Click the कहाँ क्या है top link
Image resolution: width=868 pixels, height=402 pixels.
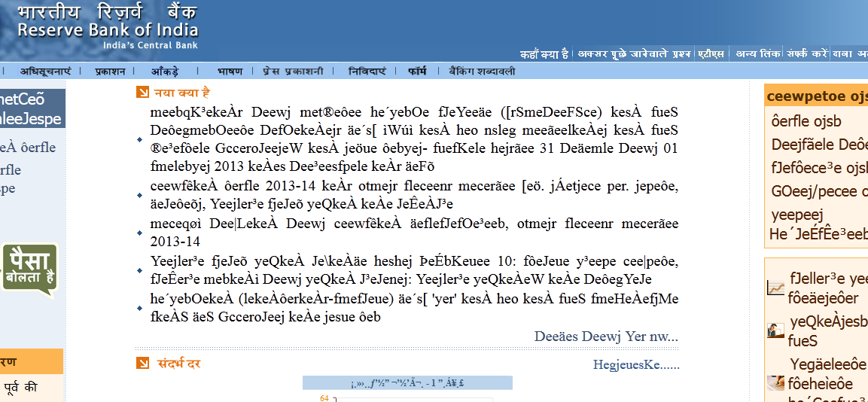[544, 54]
